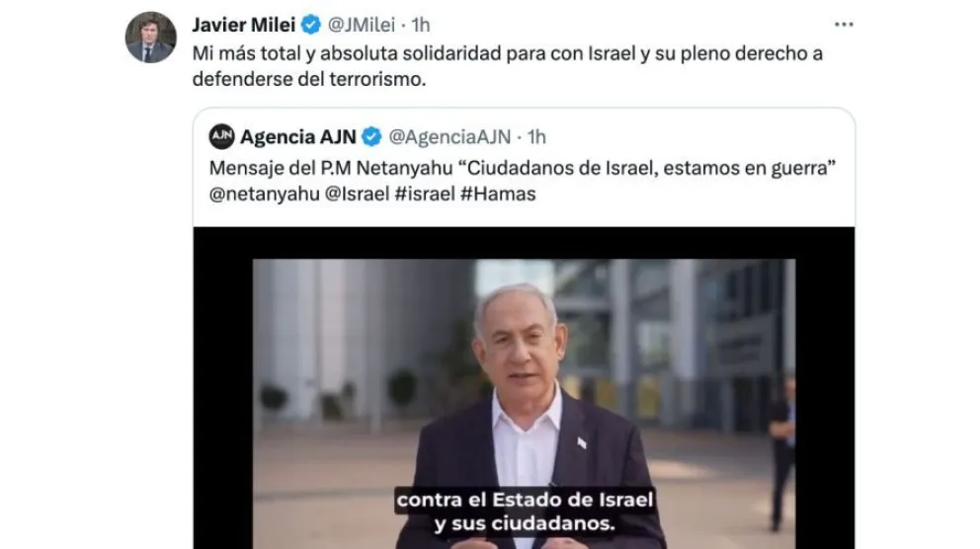Open the @JMilei handle link
This screenshot has height=549, width=980.
pyautogui.click(x=362, y=25)
